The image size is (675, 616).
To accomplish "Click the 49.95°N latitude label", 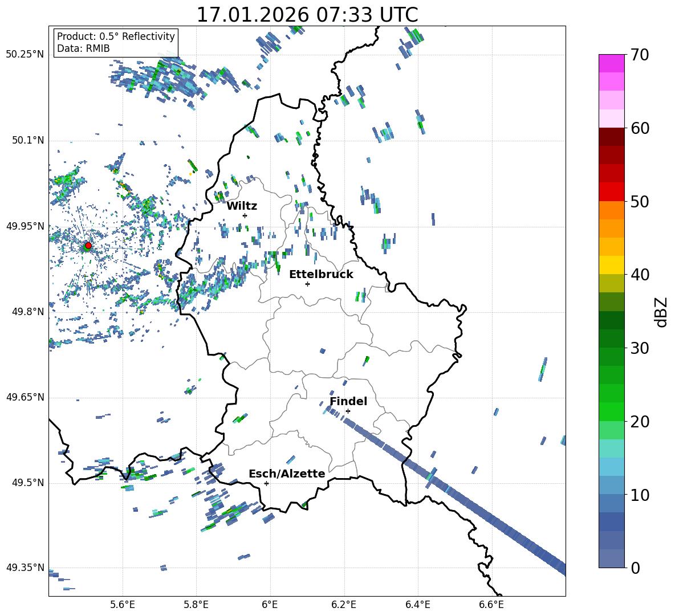I will point(25,226).
